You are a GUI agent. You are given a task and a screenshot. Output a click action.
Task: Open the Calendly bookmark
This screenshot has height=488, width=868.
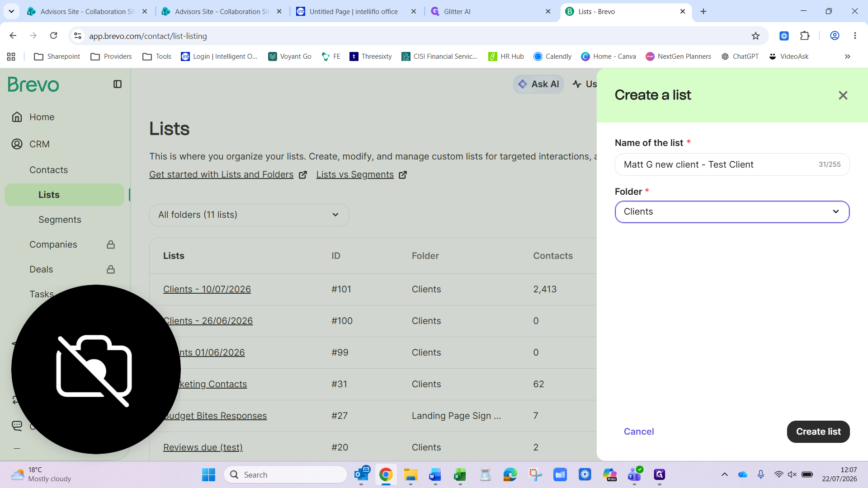point(552,56)
